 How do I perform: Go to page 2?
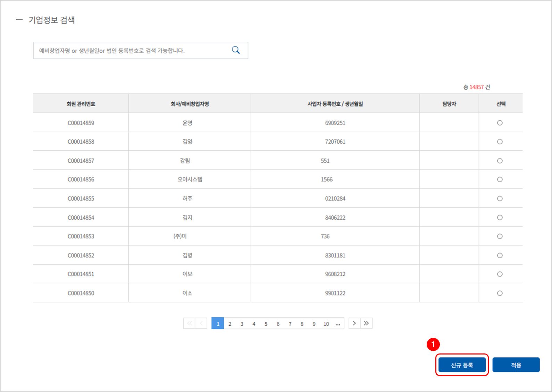(230, 324)
